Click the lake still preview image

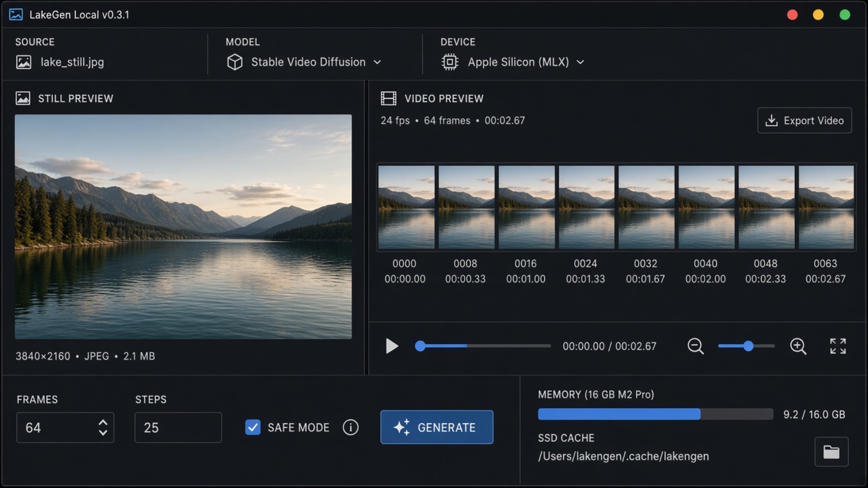point(183,226)
